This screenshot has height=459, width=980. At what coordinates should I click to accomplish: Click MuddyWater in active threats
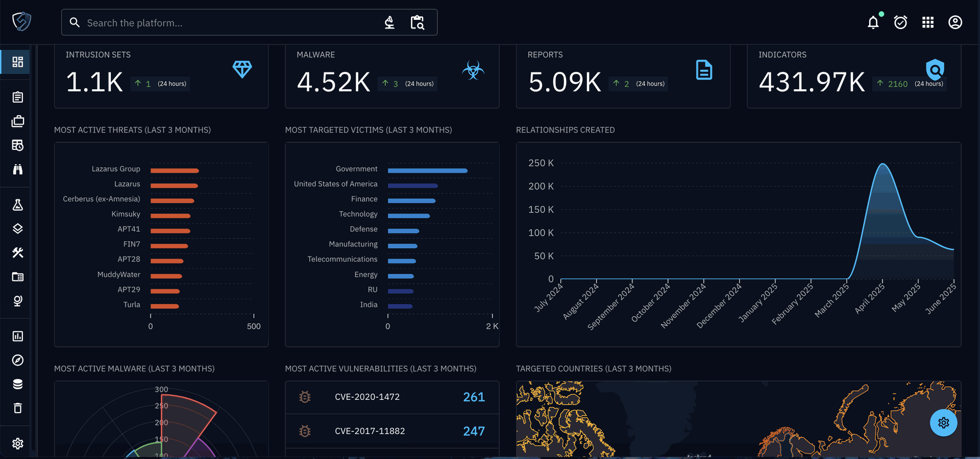pos(119,274)
